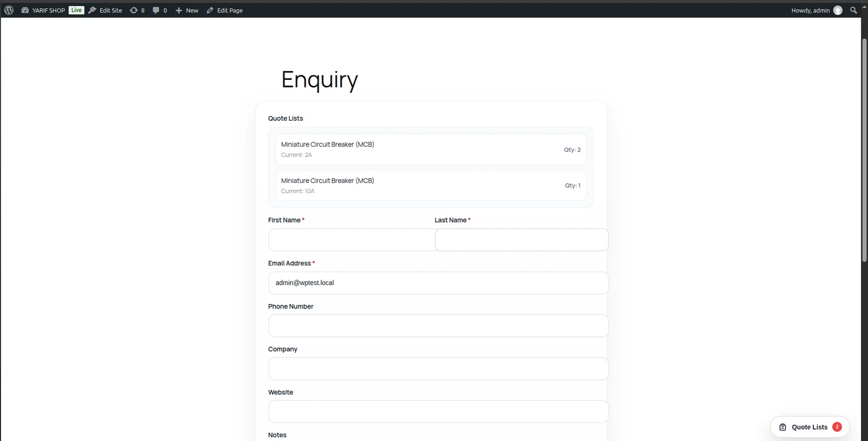868x441 pixels.
Task: Click the First Name input field
Action: 352,240
